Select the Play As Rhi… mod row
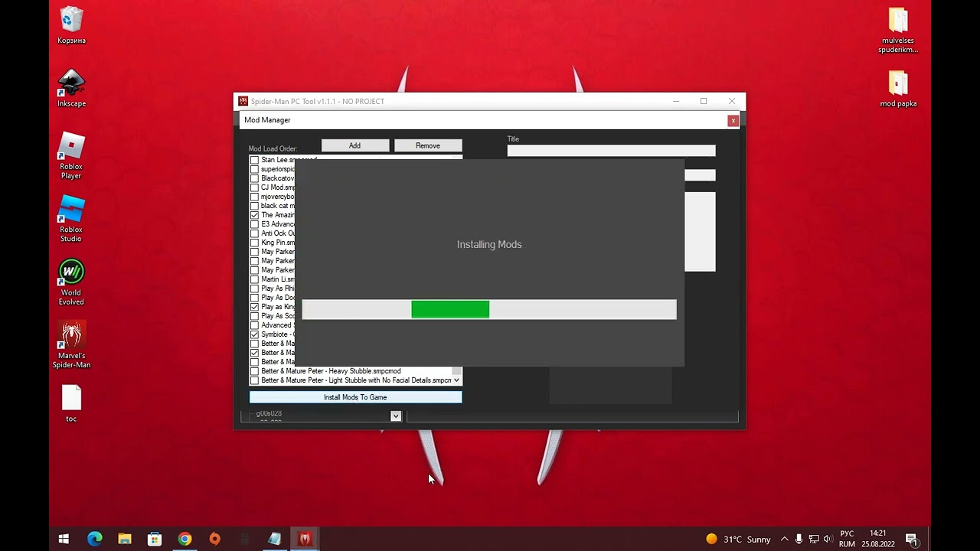The width and height of the screenshot is (980, 551). click(277, 289)
